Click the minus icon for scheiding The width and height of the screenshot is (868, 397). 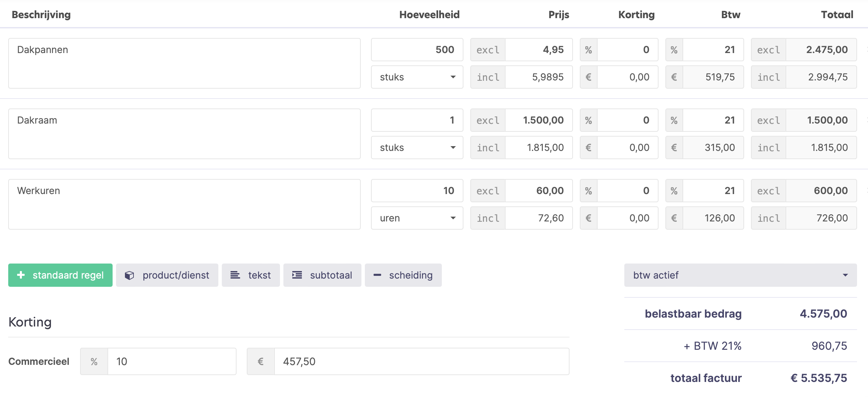pyautogui.click(x=377, y=275)
